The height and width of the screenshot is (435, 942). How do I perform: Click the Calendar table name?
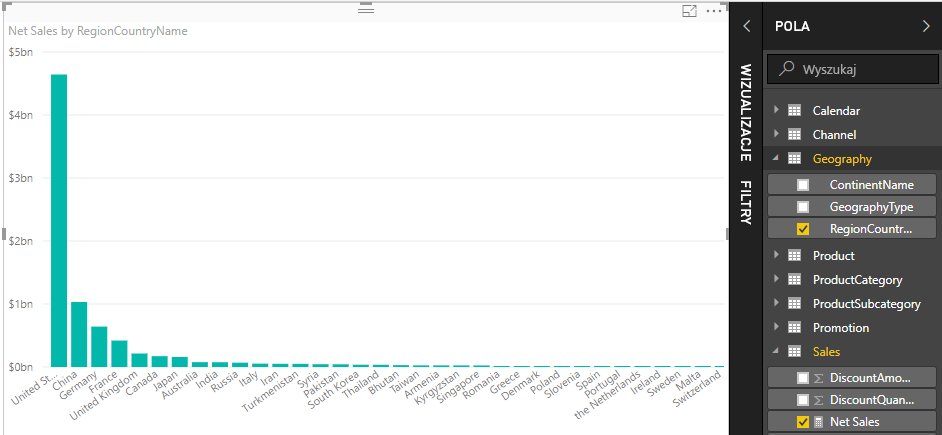[x=836, y=111]
